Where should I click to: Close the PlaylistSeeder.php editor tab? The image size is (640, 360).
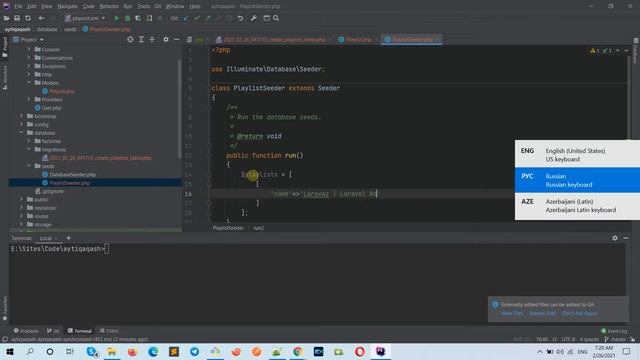pos(438,40)
